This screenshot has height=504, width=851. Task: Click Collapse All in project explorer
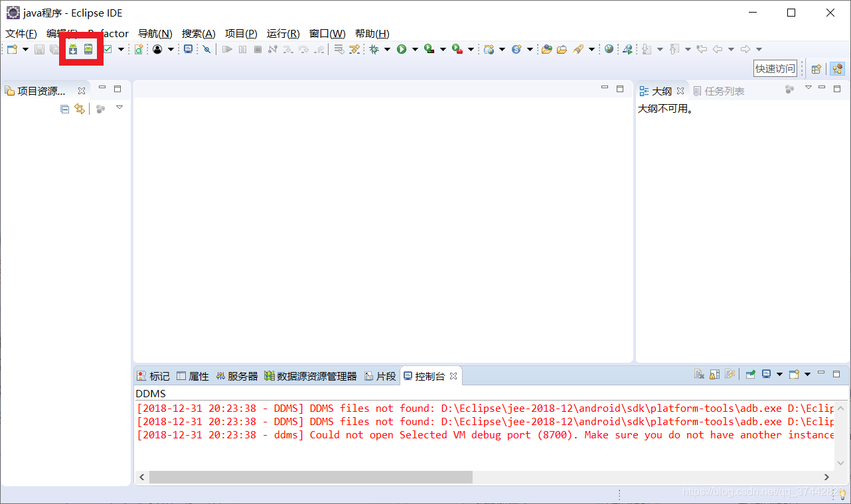tap(64, 109)
